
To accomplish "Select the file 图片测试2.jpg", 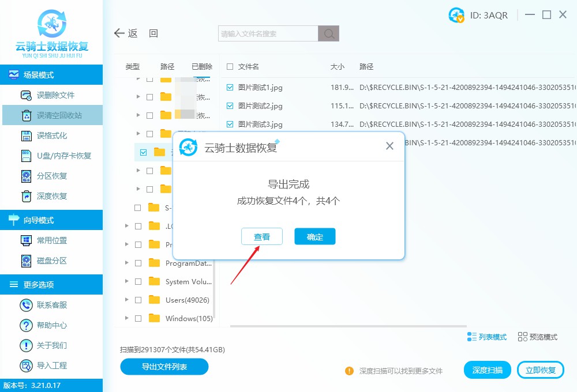I will pyautogui.click(x=261, y=106).
